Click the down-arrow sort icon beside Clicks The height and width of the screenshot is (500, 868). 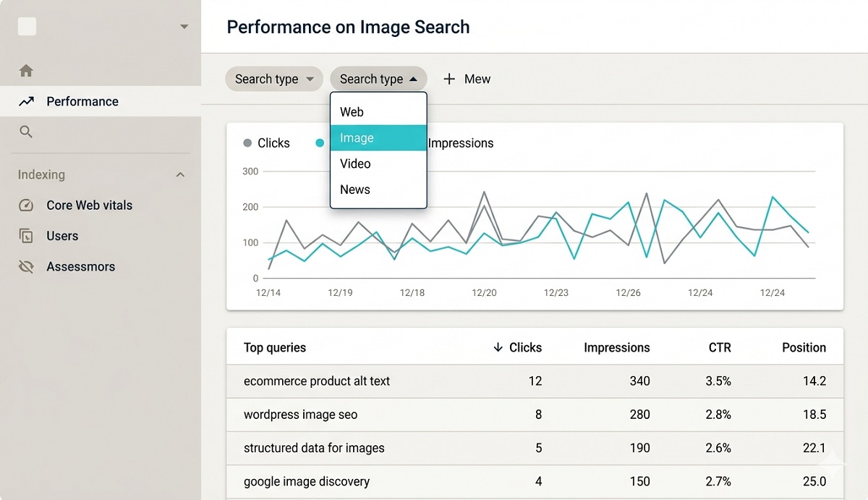click(x=498, y=347)
